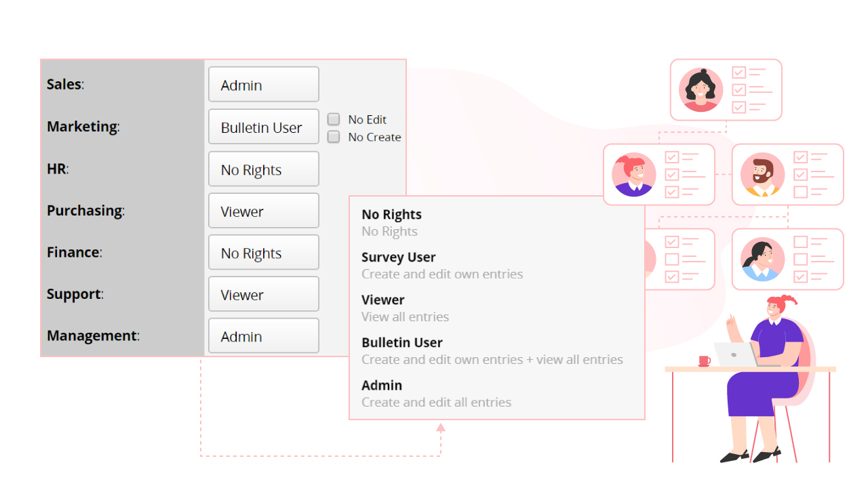Viewport: 868px width, 488px height.
Task: Select Admin option in the rights list
Action: 382,386
